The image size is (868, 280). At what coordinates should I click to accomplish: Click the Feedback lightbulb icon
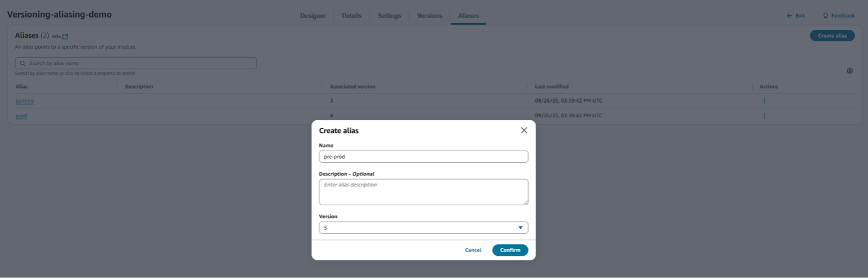point(826,16)
